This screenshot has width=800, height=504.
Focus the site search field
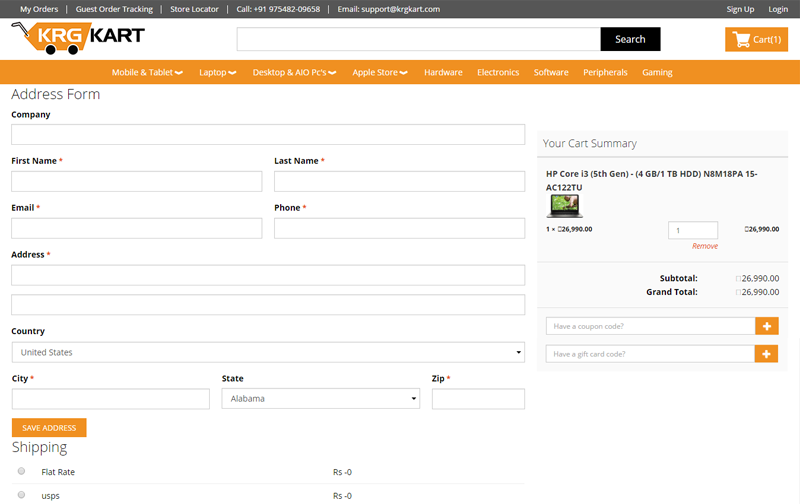pyautogui.click(x=418, y=39)
